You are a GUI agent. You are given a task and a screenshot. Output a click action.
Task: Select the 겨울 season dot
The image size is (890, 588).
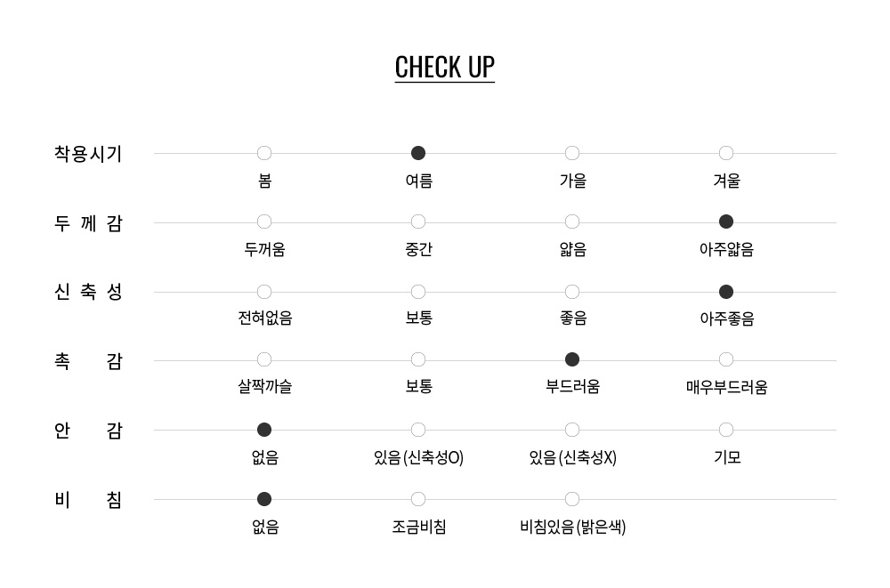point(726,153)
